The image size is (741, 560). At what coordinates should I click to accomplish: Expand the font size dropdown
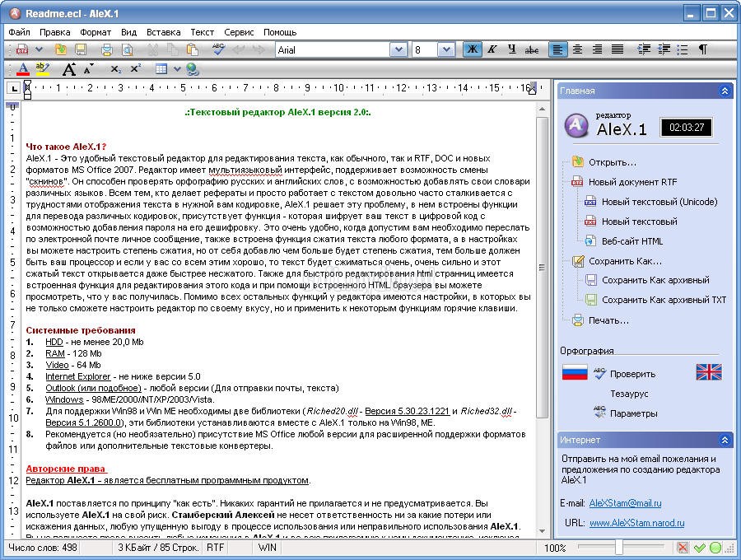point(446,49)
